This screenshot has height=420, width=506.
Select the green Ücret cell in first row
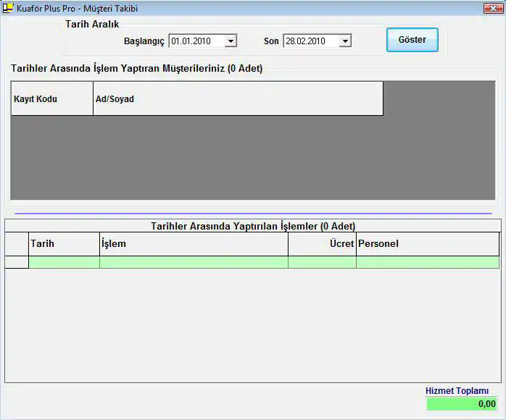coord(322,262)
